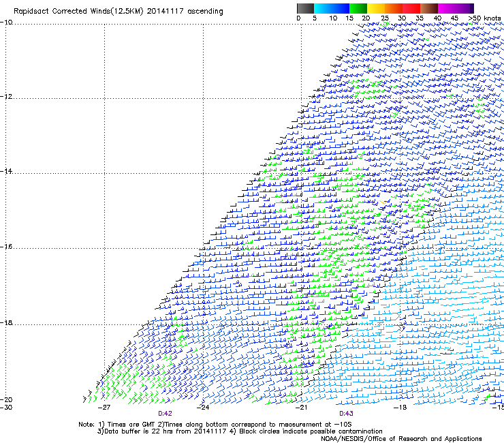Click the gray 0–5 knots legend swatch
This screenshot has width=504, height=443.
305,8
